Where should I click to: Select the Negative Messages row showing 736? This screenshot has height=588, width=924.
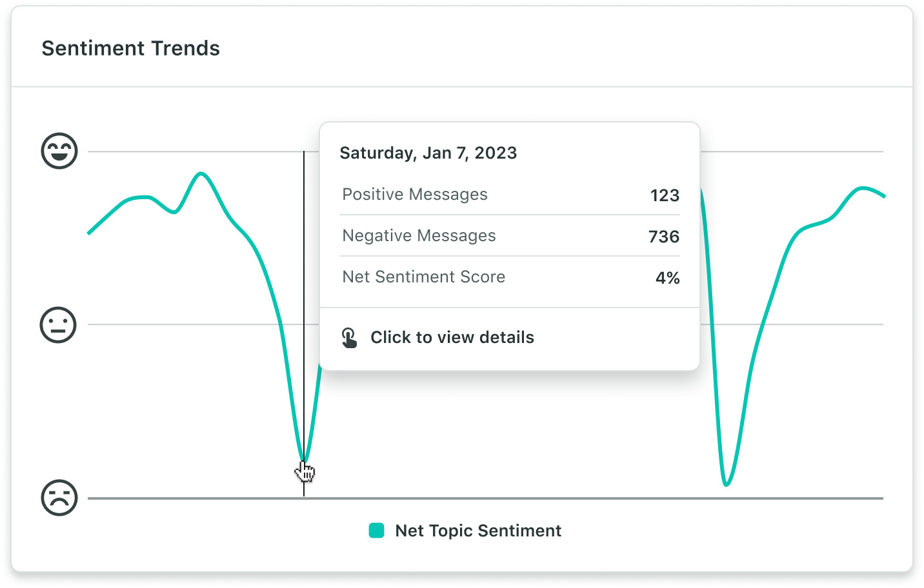click(510, 236)
